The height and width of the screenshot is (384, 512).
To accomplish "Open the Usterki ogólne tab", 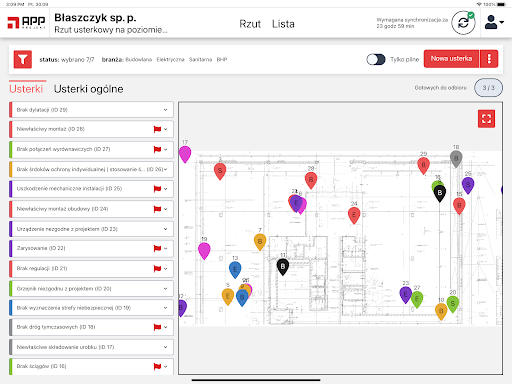I will tap(89, 89).
